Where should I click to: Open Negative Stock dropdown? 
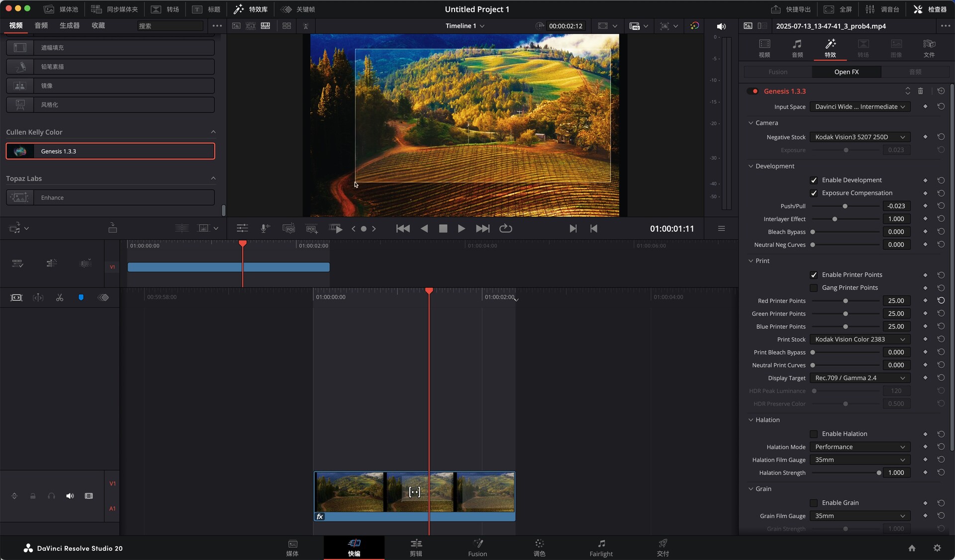pyautogui.click(x=859, y=137)
